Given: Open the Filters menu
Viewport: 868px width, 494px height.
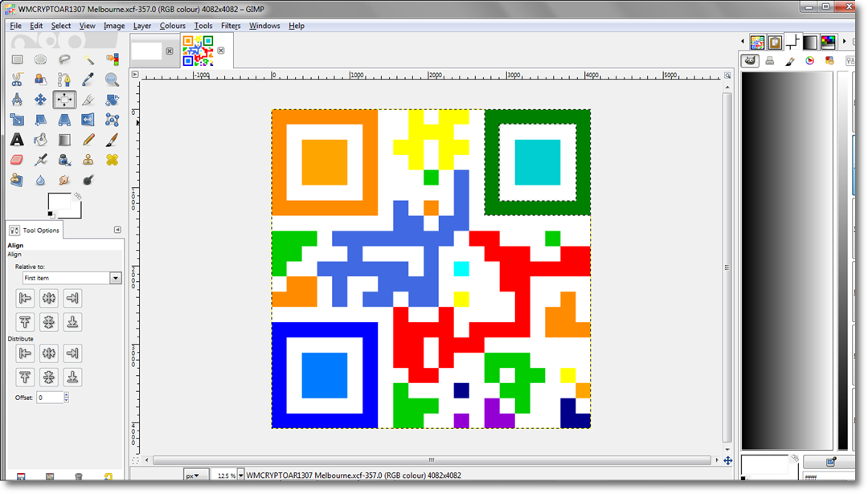Looking at the screenshot, I should [231, 26].
